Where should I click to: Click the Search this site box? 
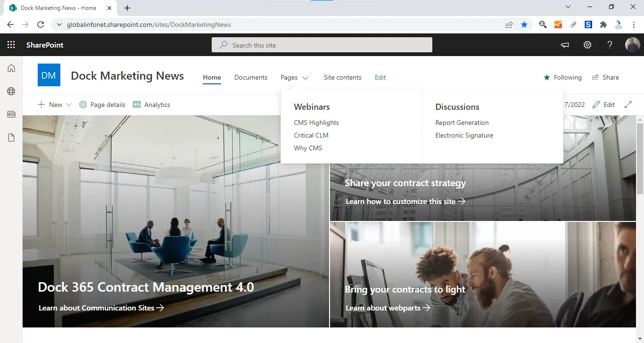point(322,45)
